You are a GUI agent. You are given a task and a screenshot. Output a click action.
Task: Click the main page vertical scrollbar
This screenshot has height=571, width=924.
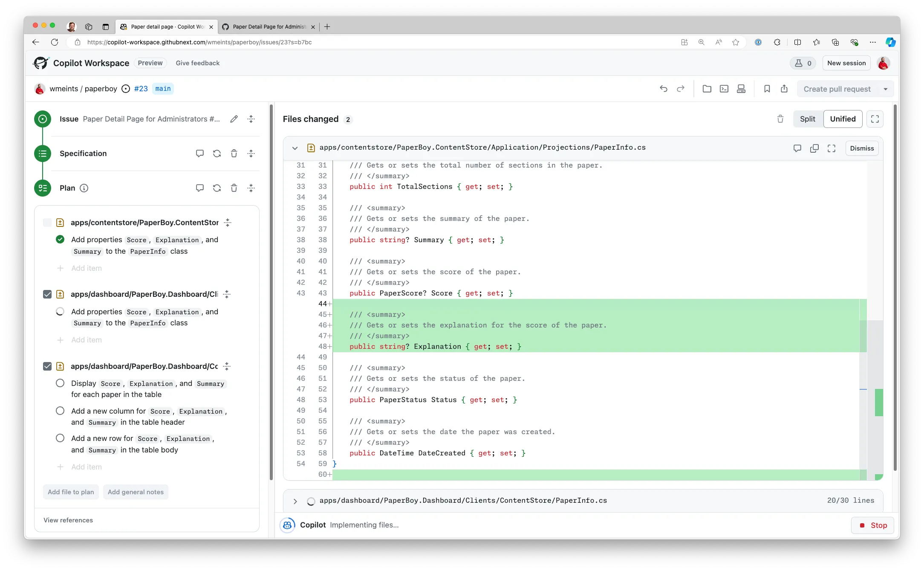point(895,288)
